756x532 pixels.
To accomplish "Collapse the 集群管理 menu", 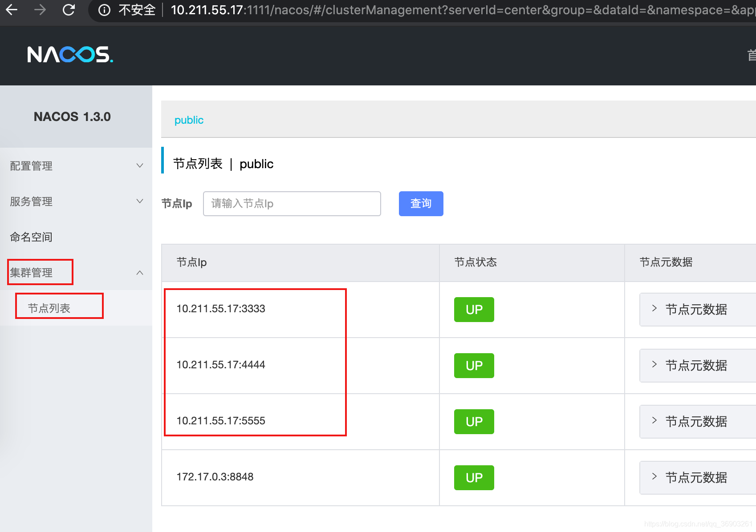I will [76, 272].
